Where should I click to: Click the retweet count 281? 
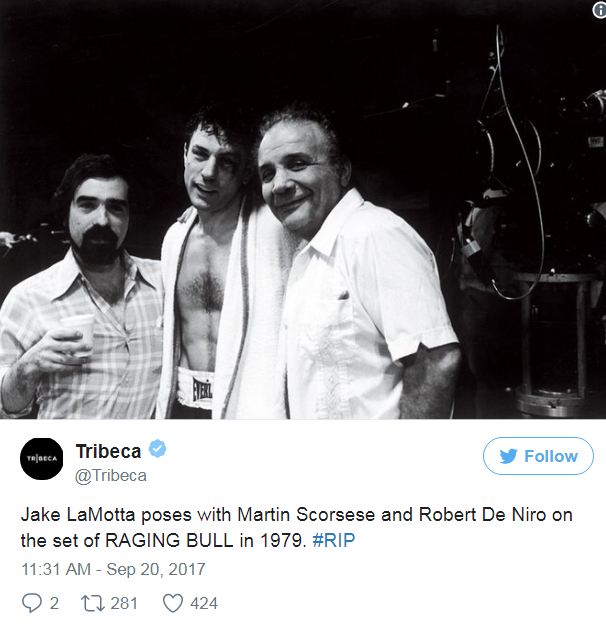click(124, 603)
